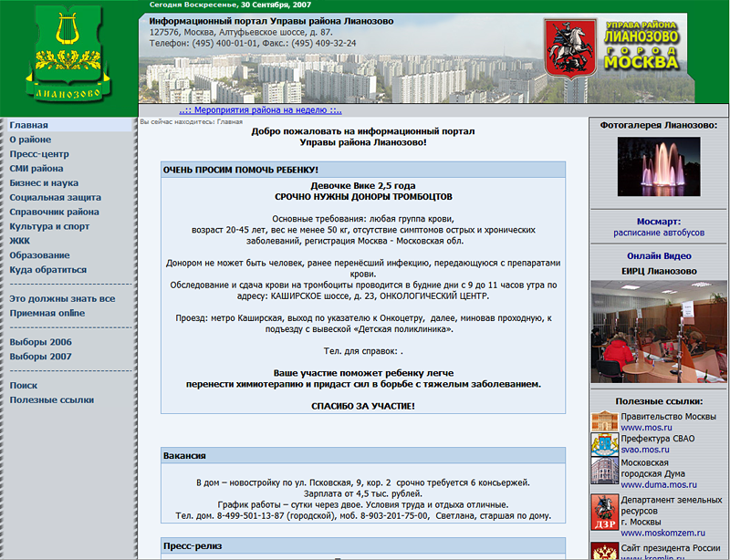
Task: Click the Префектура СВАО emblem icon
Action: (604, 444)
